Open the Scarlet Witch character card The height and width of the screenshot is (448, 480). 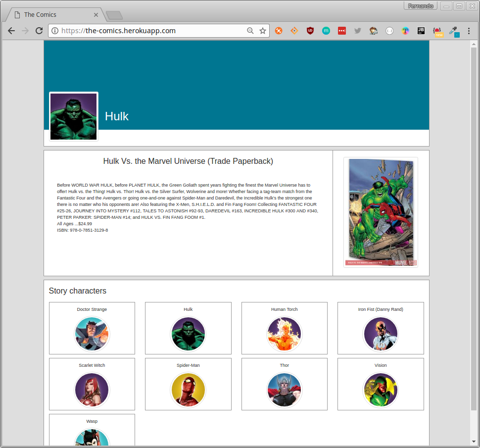(92, 384)
